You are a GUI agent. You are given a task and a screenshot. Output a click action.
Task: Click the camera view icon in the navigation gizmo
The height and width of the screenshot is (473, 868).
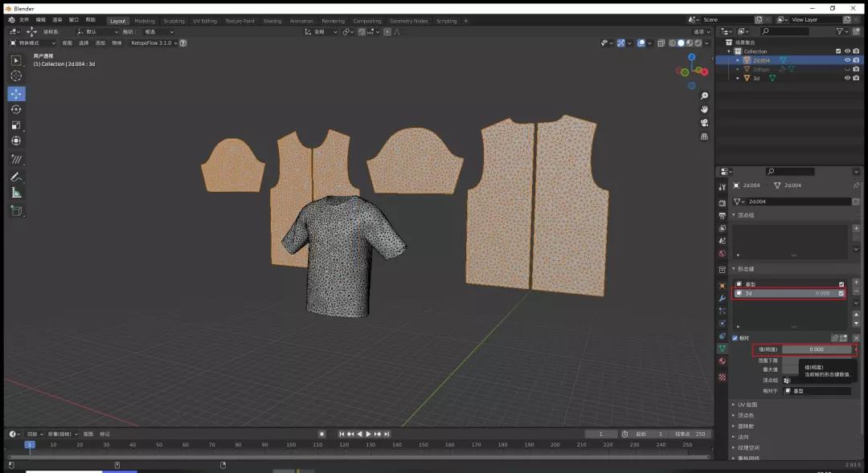pyautogui.click(x=704, y=123)
